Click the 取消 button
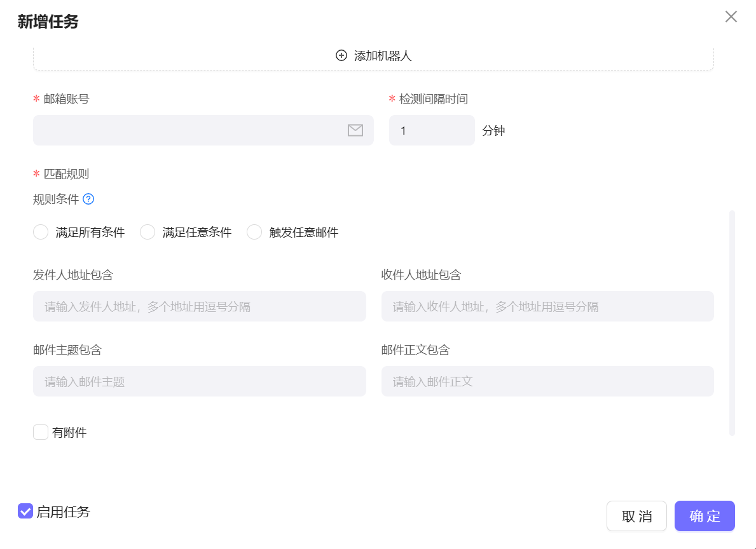The width and height of the screenshot is (756, 549). pyautogui.click(x=636, y=516)
